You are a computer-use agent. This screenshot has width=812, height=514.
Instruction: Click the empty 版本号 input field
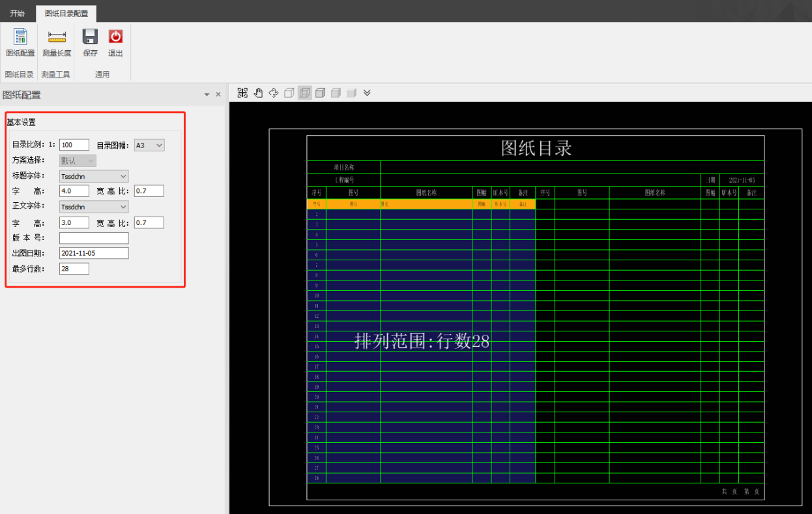click(x=94, y=238)
